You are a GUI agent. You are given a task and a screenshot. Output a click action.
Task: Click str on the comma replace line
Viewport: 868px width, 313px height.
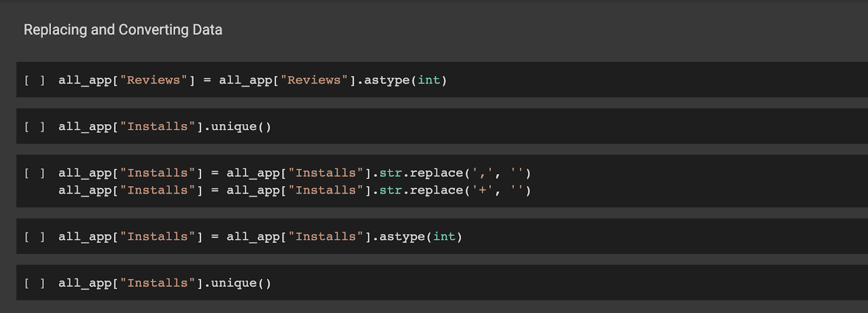390,173
